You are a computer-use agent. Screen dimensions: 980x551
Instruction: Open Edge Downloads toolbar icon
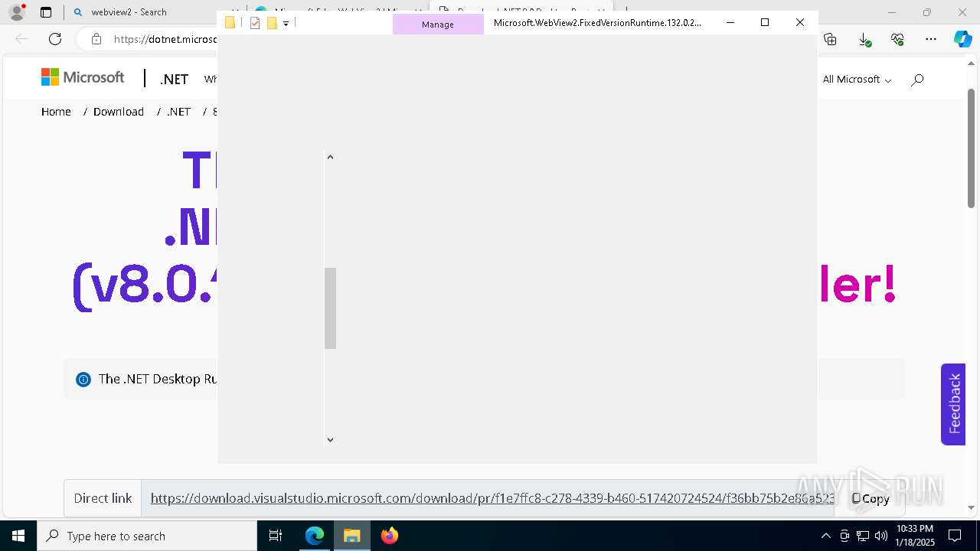tap(864, 39)
